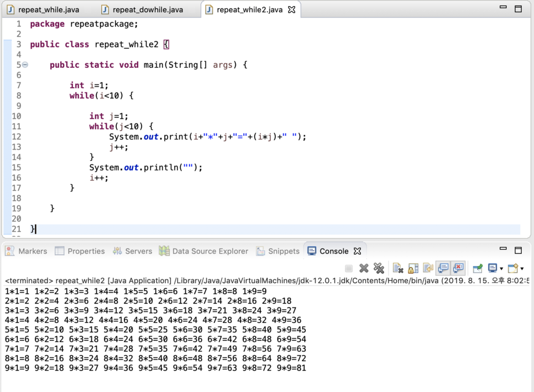Click 'i++;' on line 16
Viewport: 534px width, 392px height.
click(x=99, y=178)
